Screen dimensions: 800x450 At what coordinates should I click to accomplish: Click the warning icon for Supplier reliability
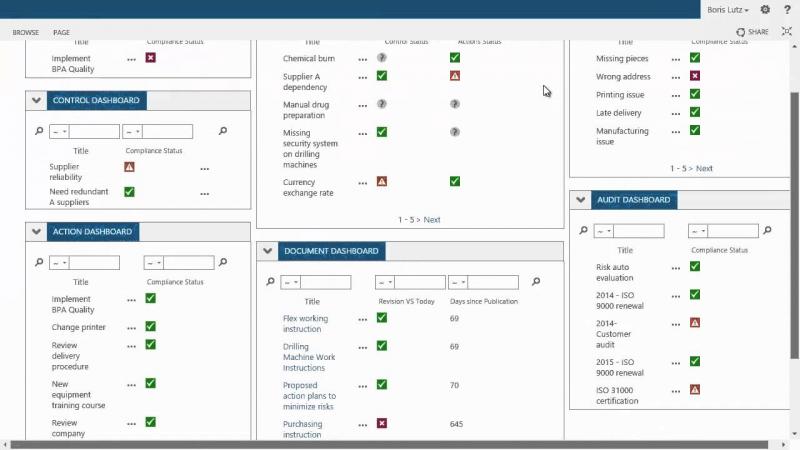tap(129, 167)
